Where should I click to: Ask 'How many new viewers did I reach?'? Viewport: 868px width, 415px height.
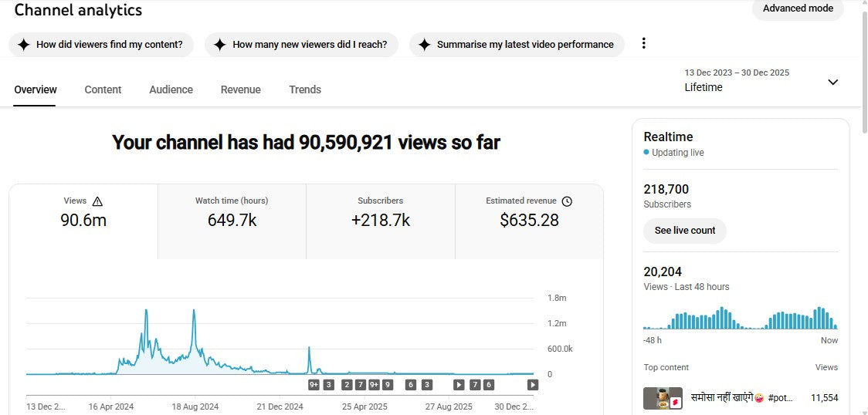301,45
